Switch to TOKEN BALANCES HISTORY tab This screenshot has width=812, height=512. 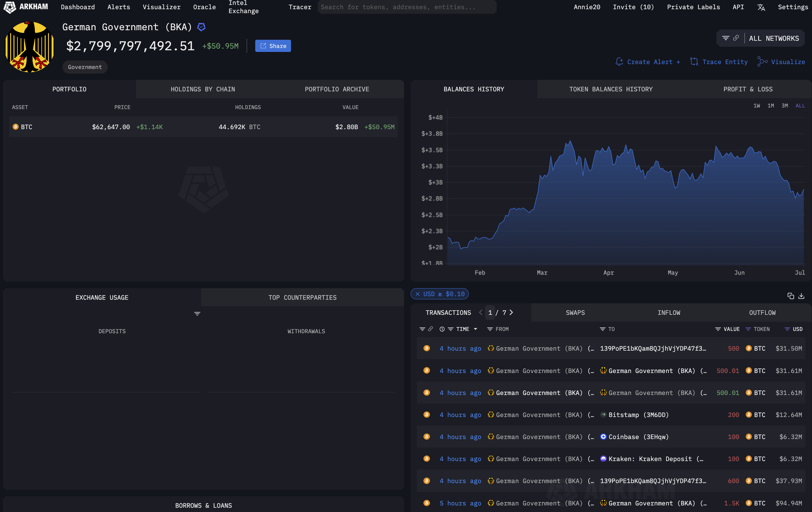pyautogui.click(x=611, y=89)
